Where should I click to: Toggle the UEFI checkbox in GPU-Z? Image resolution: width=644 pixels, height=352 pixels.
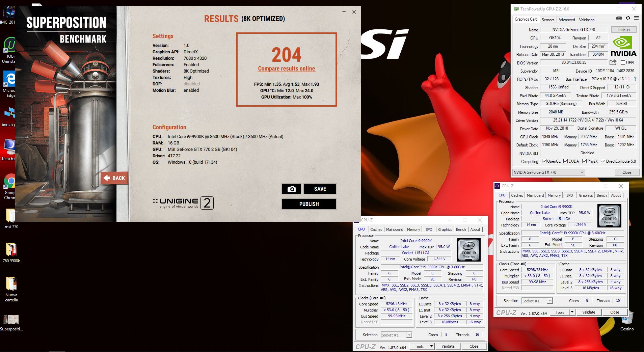click(623, 63)
